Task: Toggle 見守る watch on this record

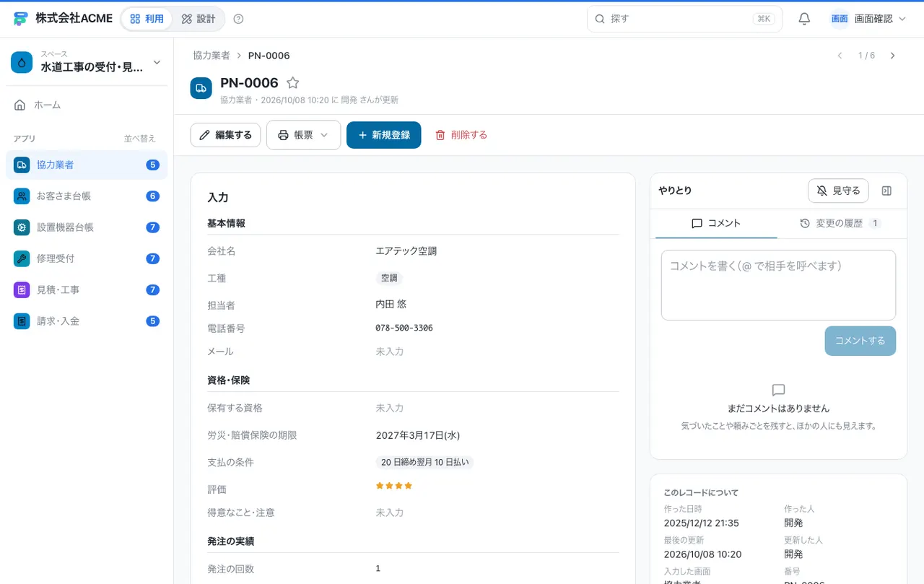Action: click(838, 191)
